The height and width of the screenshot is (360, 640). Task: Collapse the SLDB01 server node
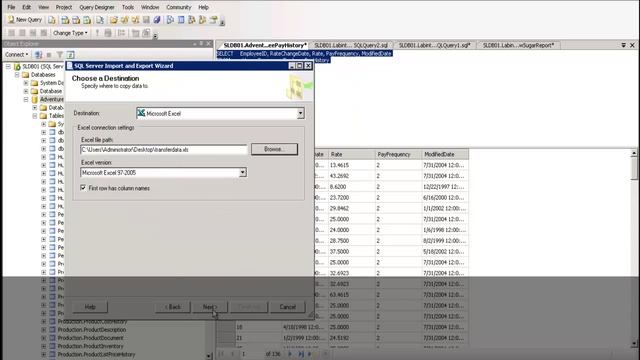8,66
